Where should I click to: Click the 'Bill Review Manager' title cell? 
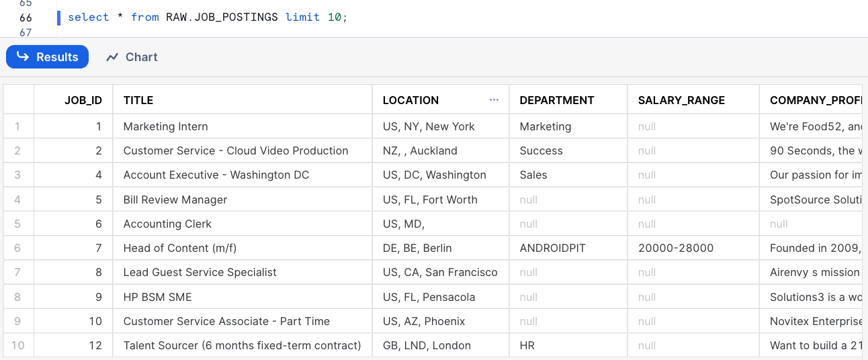point(175,199)
